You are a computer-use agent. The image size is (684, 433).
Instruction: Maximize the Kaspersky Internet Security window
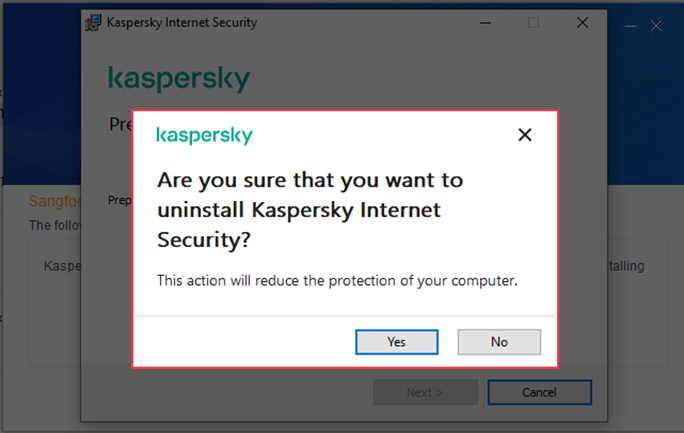tap(534, 23)
